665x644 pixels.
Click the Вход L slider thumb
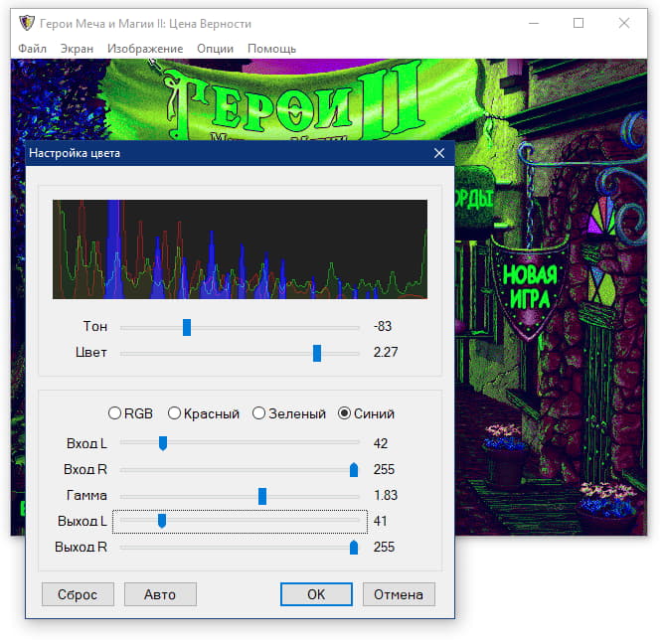pos(163,443)
